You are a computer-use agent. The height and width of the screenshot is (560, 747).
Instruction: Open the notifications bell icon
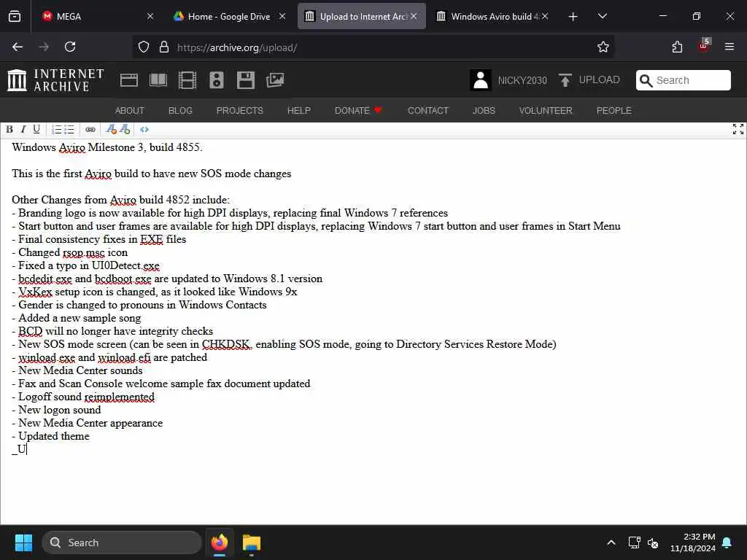pyautogui.click(x=727, y=542)
